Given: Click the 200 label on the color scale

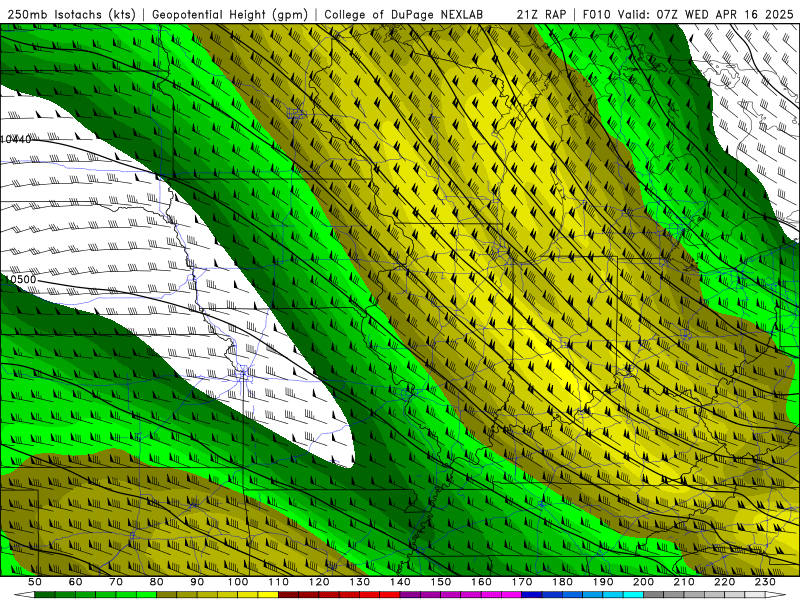Looking at the screenshot, I should coord(643,582).
